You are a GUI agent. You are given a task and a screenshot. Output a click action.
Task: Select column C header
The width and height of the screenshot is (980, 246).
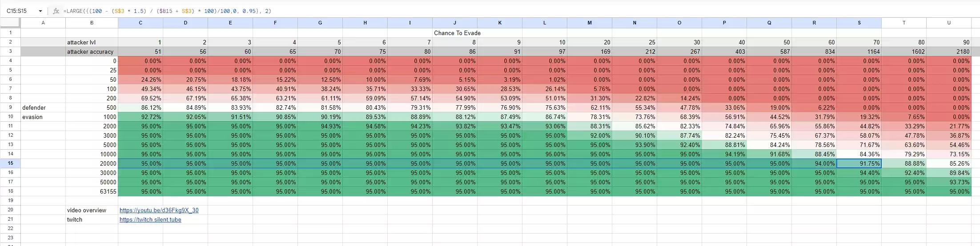click(141, 23)
